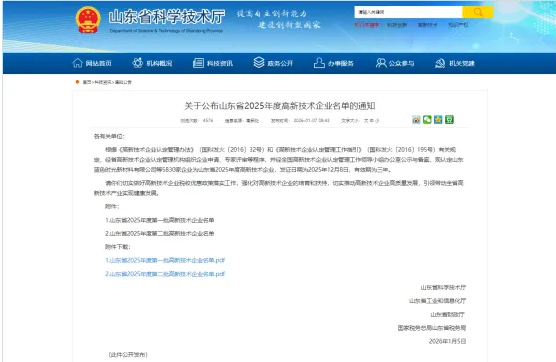Set font size to 小
556x362 pixels.
[377, 121]
